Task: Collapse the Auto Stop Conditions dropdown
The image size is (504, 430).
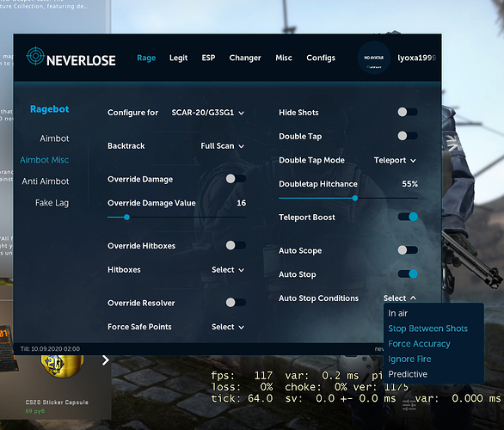Action: click(x=400, y=298)
